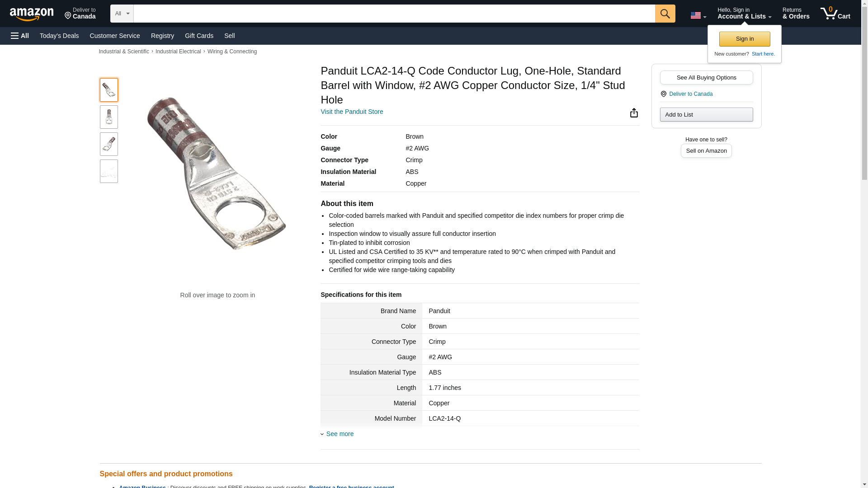Viewport: 868px width, 488px height.
Task: Click the Add to List button
Action: 706,114
